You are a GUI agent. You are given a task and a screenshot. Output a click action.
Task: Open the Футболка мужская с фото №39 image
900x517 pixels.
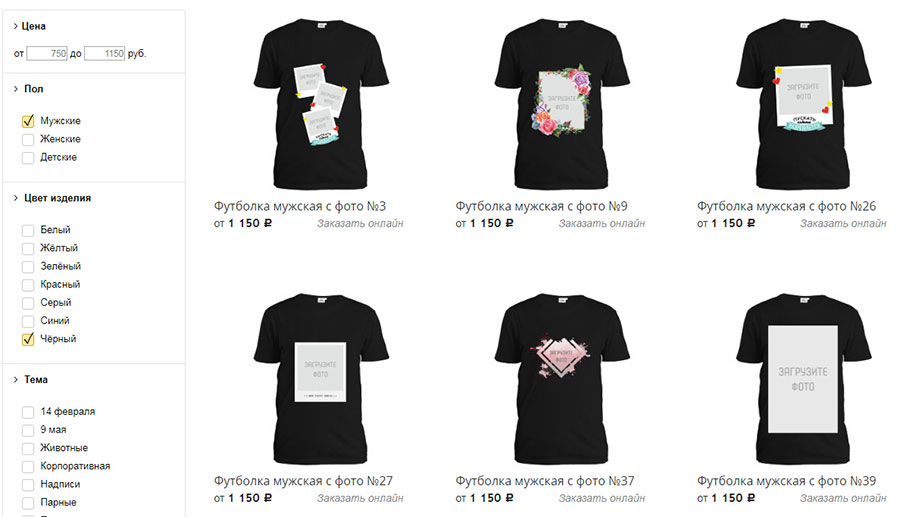802,379
